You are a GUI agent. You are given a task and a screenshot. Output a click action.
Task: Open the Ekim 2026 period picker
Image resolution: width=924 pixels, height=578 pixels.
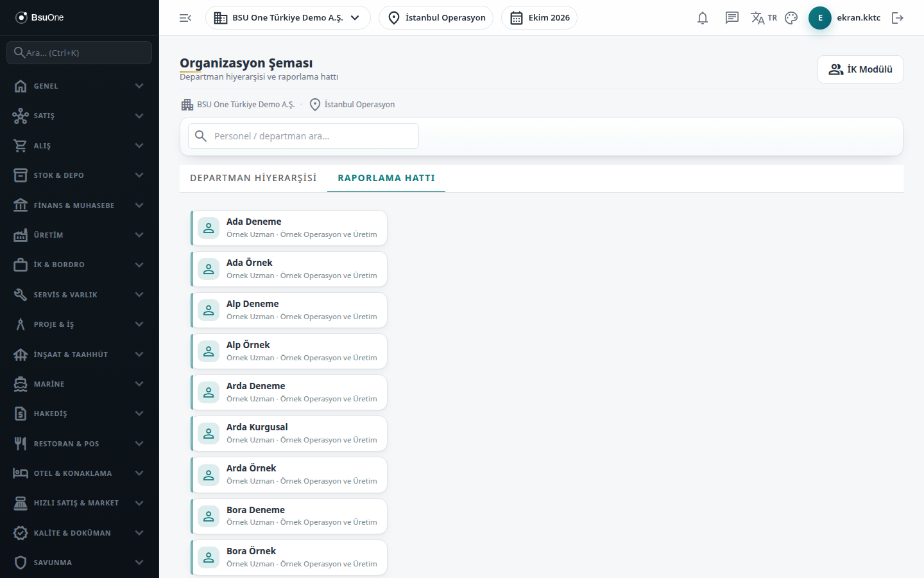539,18
